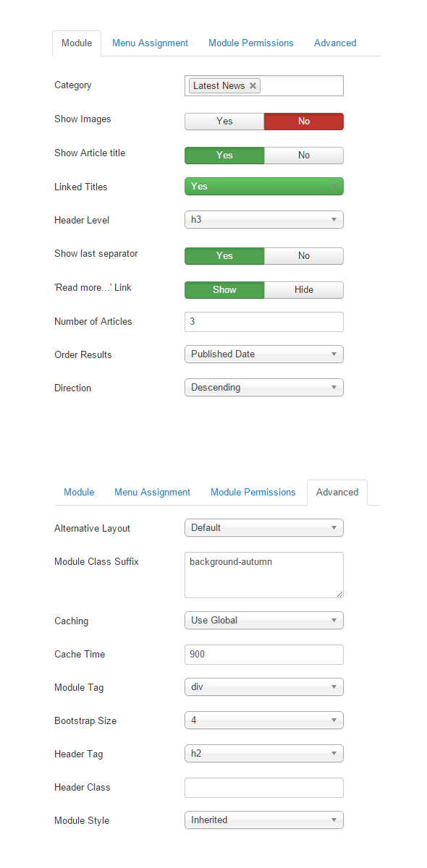427x868 pixels.
Task: Open the Linked Titles dropdown
Action: pos(264,187)
